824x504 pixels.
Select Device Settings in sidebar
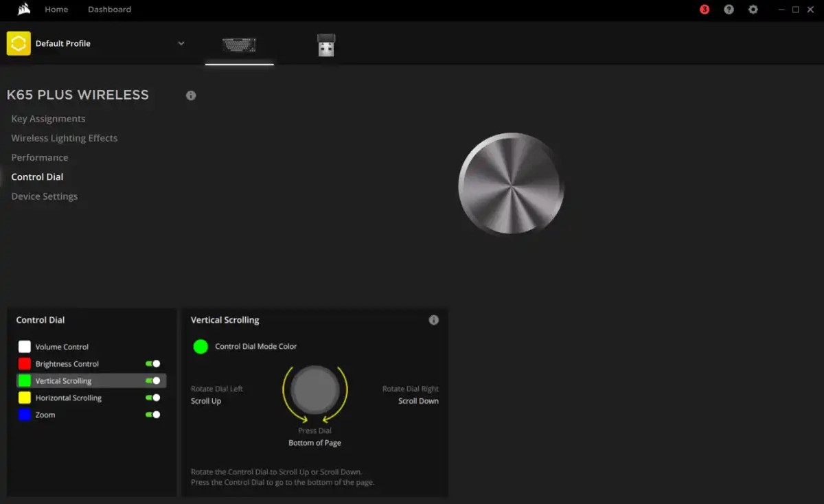44,196
